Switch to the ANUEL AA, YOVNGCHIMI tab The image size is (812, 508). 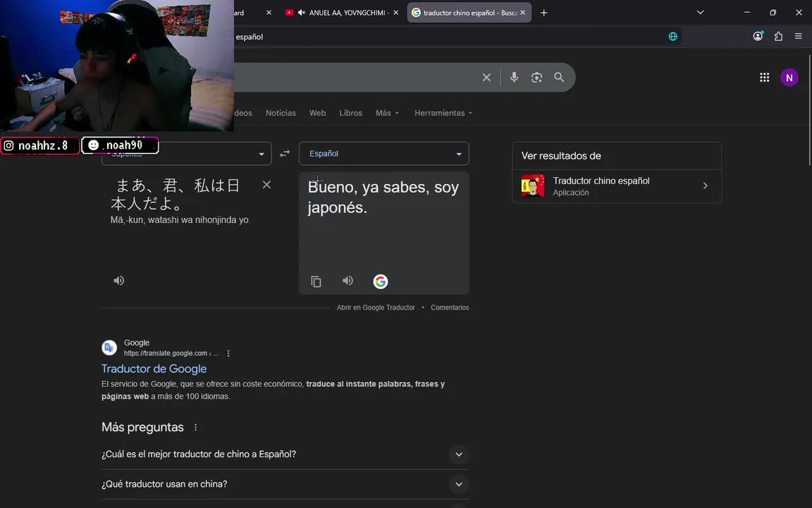tap(342, 13)
